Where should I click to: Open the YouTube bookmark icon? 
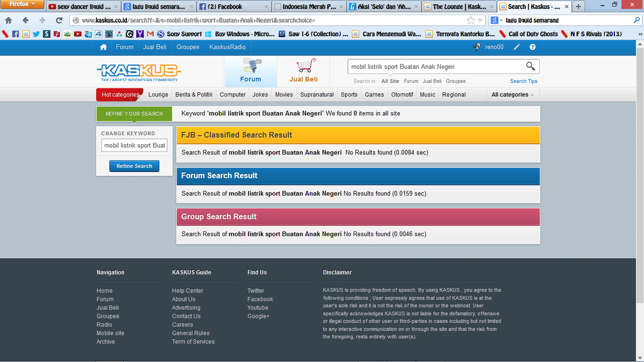coord(77,34)
